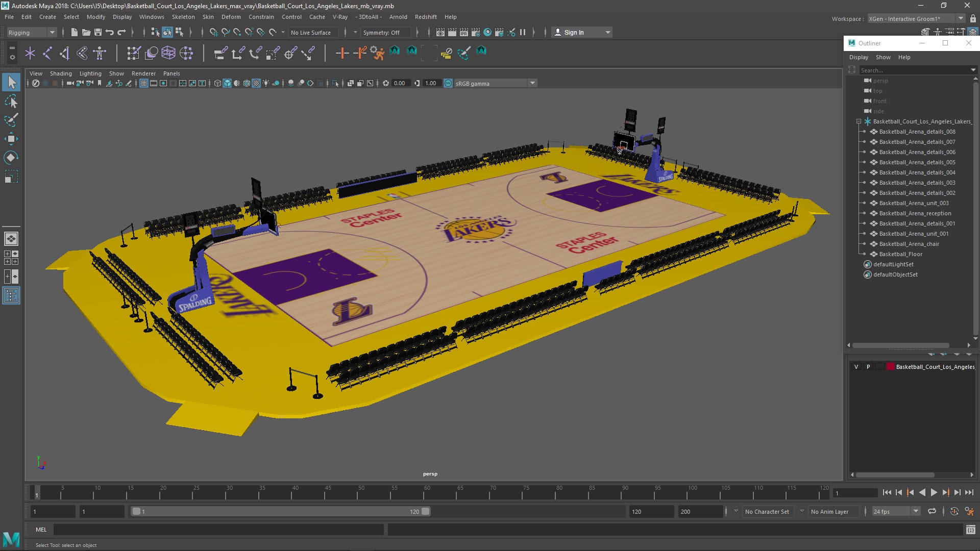Save the scene with the disk icon
The height and width of the screenshot is (551, 980).
98,32
